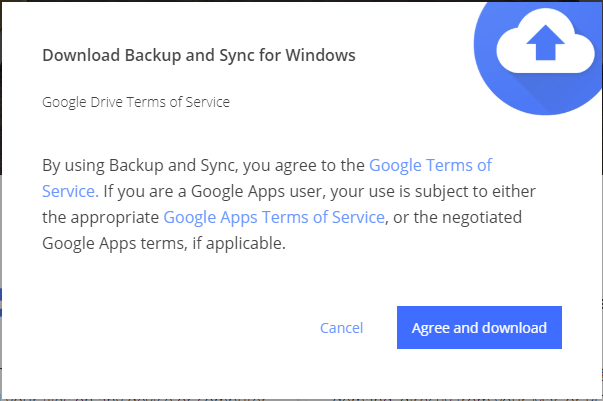Select the 'Google Drive Terms of Service' subtitle

click(x=136, y=102)
